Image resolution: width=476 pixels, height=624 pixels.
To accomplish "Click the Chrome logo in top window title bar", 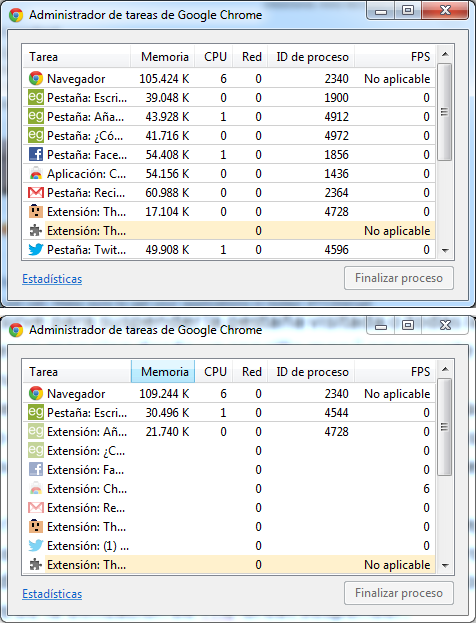I will click(16, 15).
